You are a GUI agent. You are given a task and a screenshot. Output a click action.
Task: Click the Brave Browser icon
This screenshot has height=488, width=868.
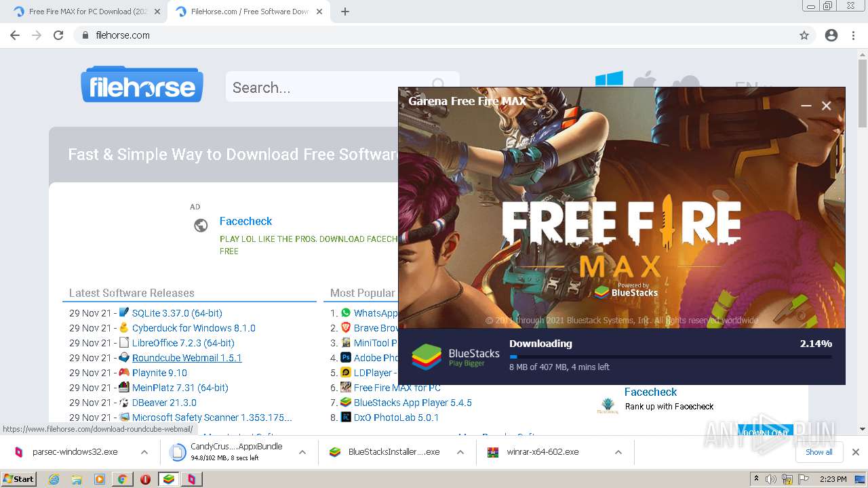[346, 327]
